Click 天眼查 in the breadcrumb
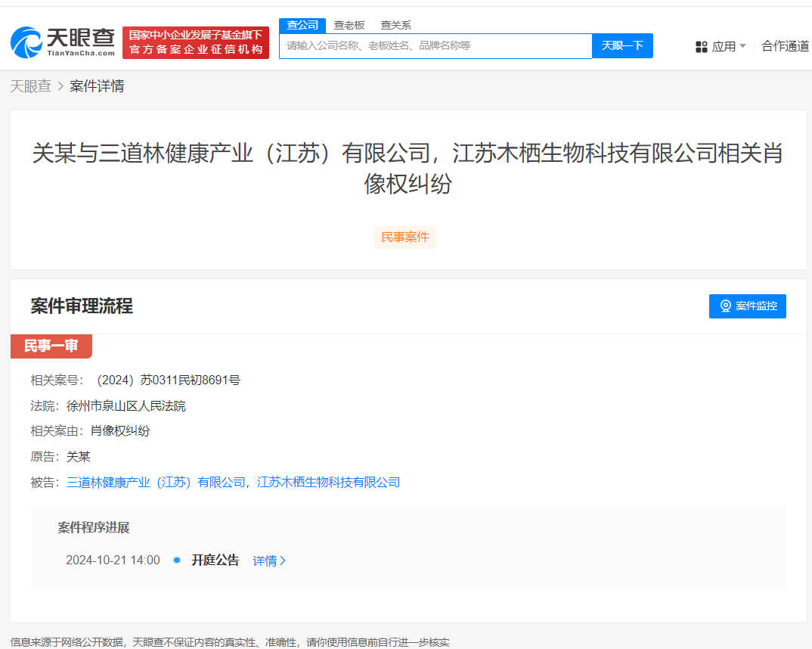This screenshot has height=649, width=812. click(32, 85)
